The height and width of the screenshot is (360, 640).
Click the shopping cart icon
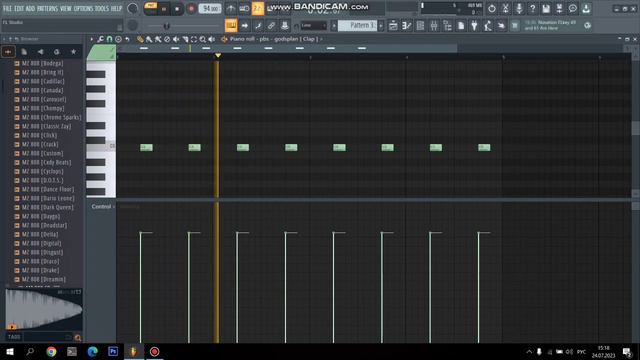pos(515,26)
